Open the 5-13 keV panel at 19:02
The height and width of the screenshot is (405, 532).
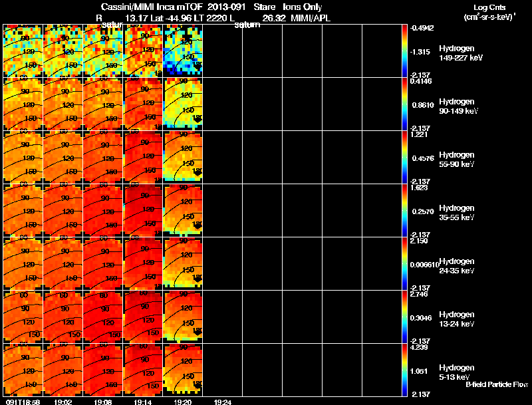63,370
